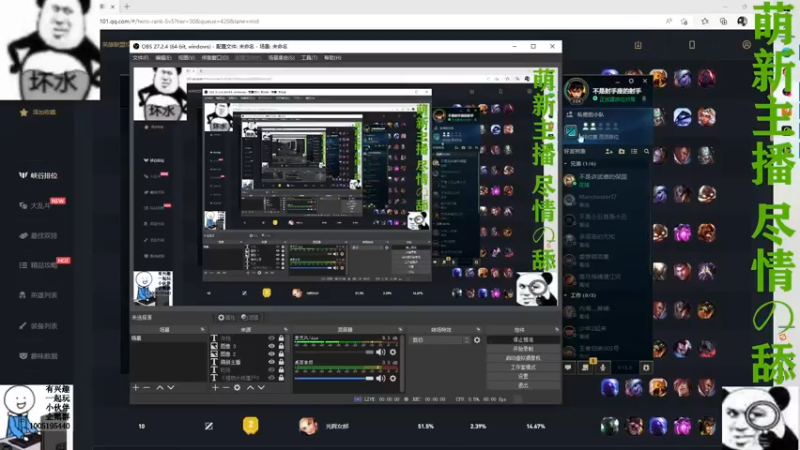This screenshot has height=450, width=800.
Task: Unlock the 萌新主播 source
Action: pyautogui.click(x=281, y=362)
